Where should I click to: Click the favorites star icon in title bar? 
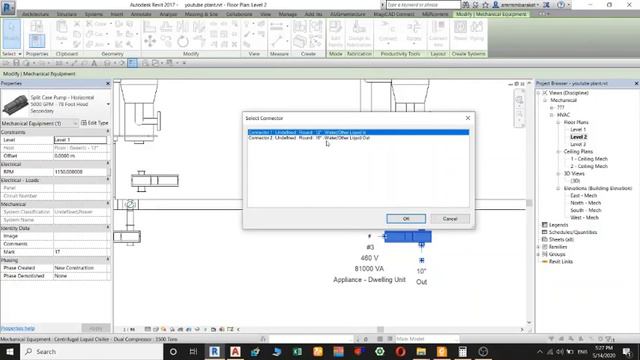[x=485, y=5]
